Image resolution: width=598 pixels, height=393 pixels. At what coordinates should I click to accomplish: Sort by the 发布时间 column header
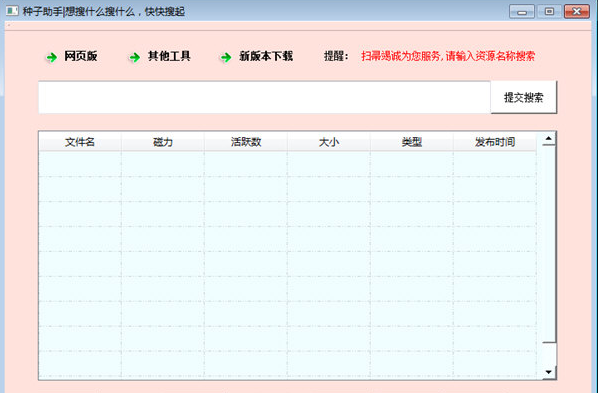click(x=495, y=142)
